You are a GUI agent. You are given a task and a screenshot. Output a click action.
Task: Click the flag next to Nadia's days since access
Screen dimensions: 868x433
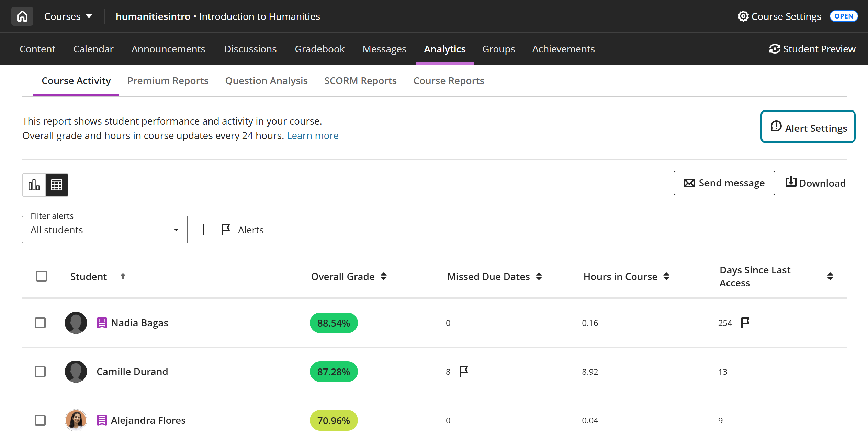point(745,323)
